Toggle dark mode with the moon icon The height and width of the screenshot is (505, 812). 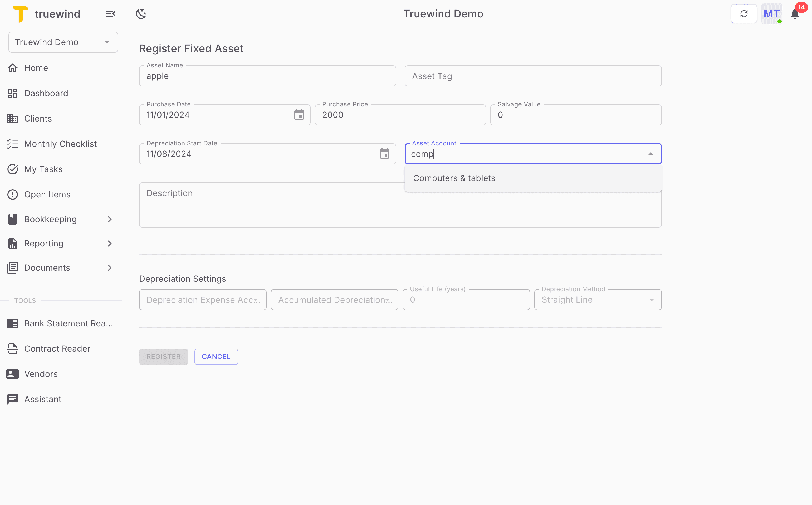(x=141, y=13)
